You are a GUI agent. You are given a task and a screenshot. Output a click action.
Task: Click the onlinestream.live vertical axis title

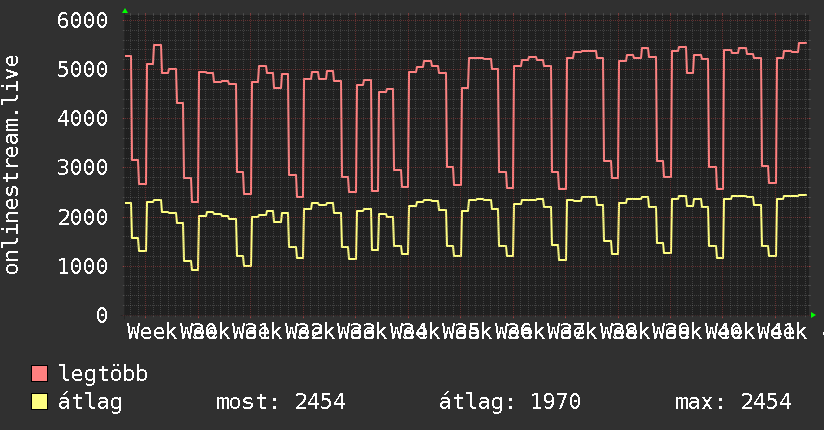11,165
